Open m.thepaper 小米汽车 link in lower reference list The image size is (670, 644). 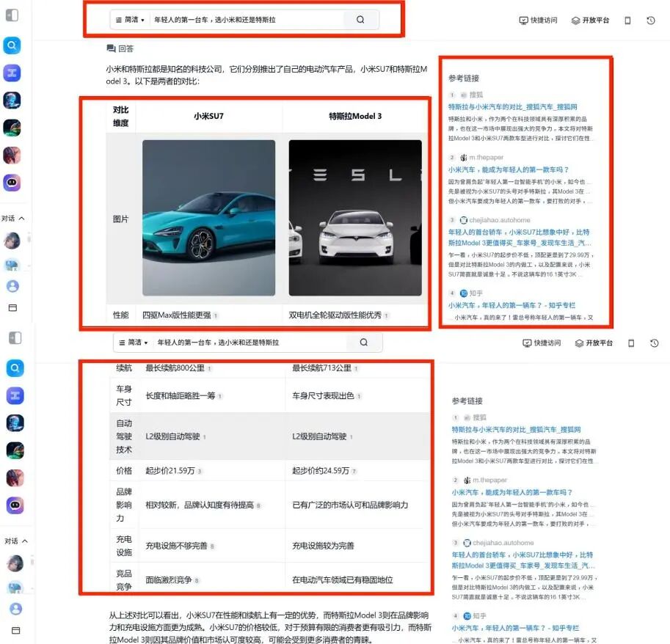[x=512, y=492]
